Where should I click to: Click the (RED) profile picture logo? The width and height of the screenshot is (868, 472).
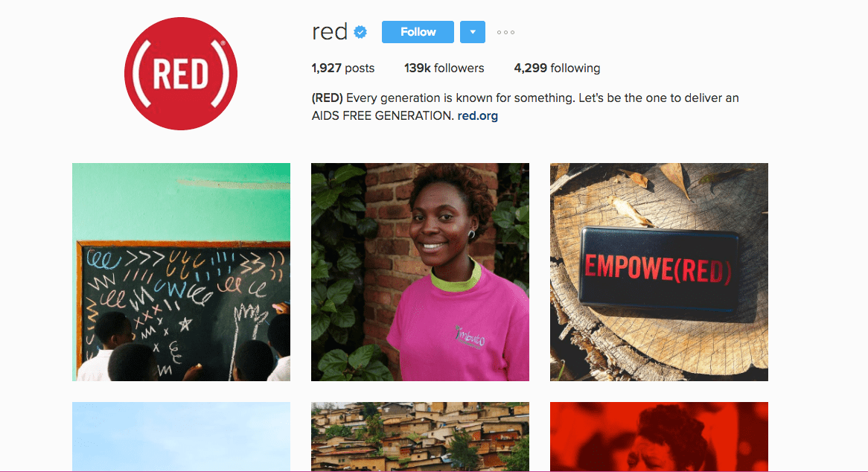click(x=181, y=74)
